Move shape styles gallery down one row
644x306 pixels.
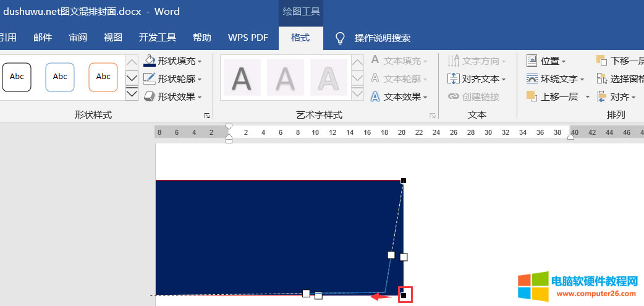pos(132,77)
